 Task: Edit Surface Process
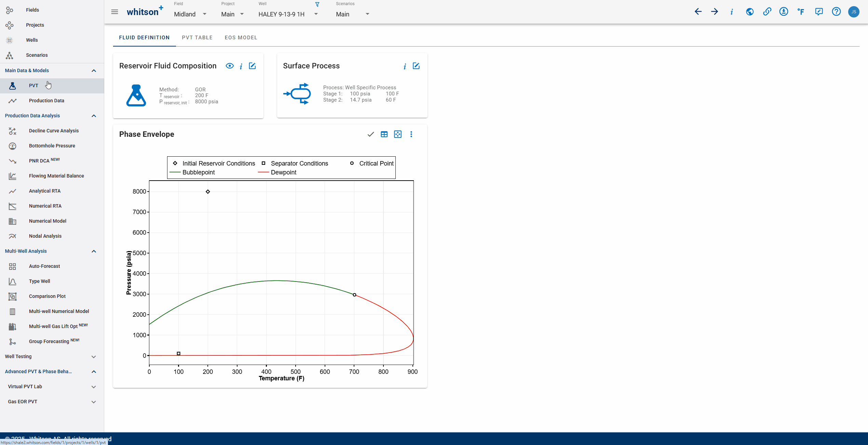[x=416, y=66]
